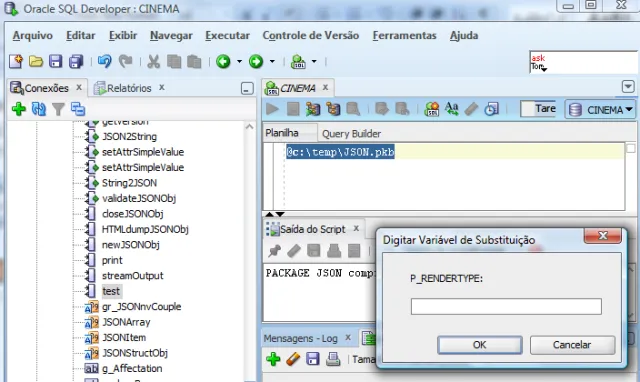Print the Mensagens Log
Image resolution: width=640 pixels, height=382 pixels.
[x=333, y=359]
